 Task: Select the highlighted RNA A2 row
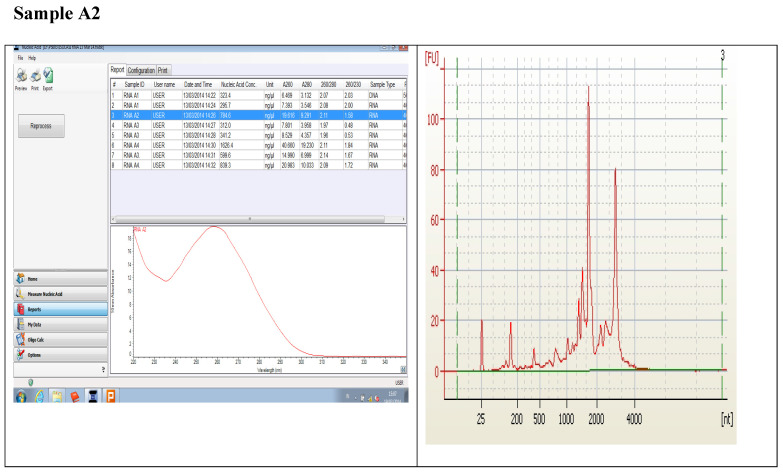click(x=258, y=115)
